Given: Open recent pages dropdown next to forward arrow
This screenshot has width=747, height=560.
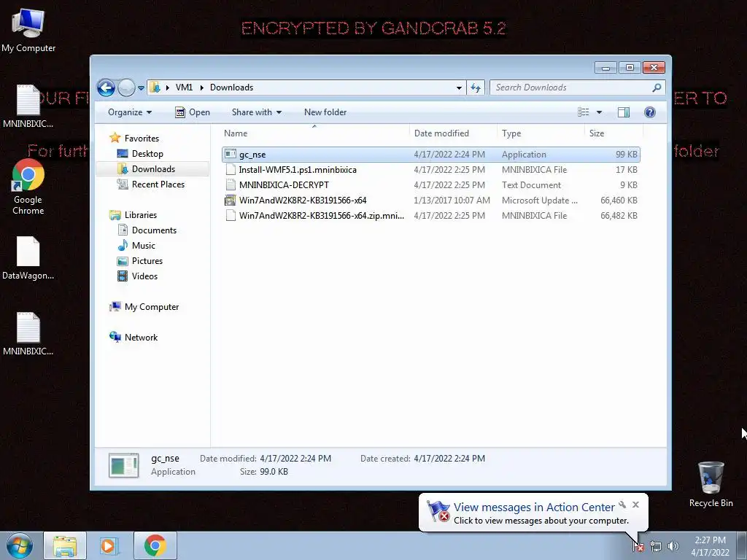Looking at the screenshot, I should pyautogui.click(x=141, y=88).
